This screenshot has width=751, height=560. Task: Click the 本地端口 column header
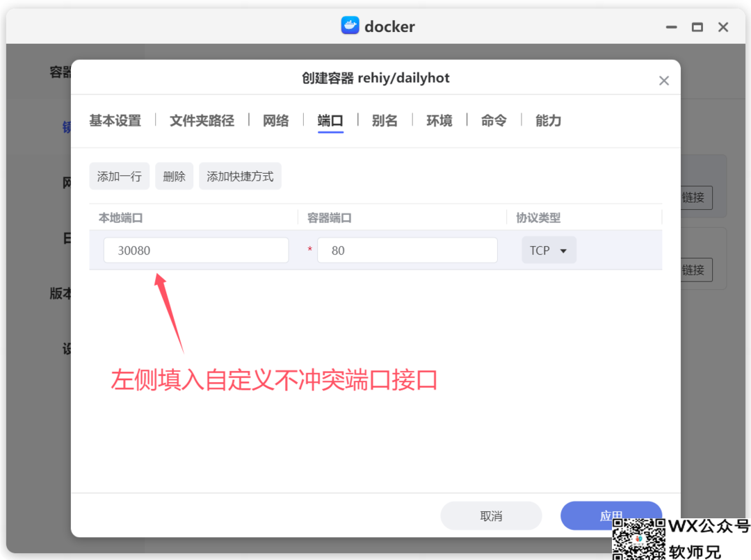click(121, 217)
